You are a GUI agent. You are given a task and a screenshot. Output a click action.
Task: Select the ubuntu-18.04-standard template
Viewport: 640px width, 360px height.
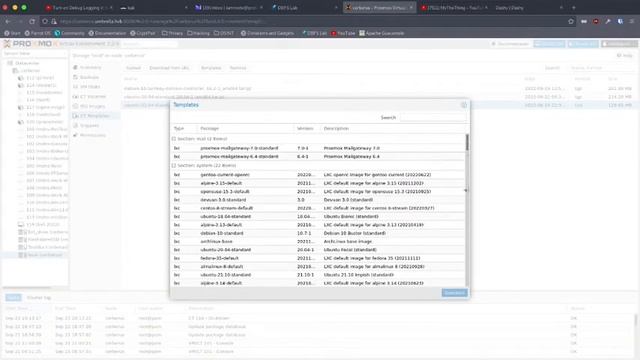(318, 216)
